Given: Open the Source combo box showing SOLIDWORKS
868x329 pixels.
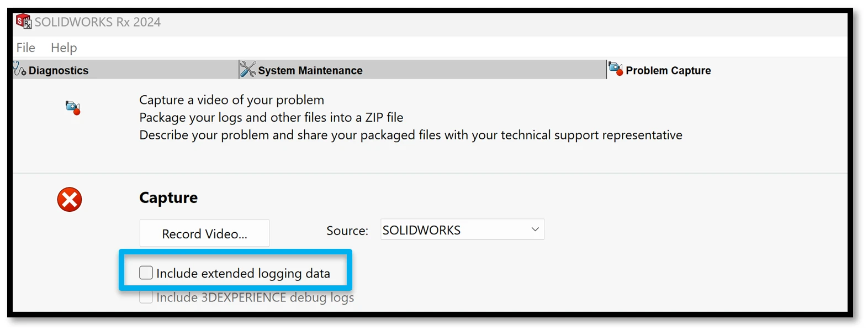Looking at the screenshot, I should click(x=453, y=230).
